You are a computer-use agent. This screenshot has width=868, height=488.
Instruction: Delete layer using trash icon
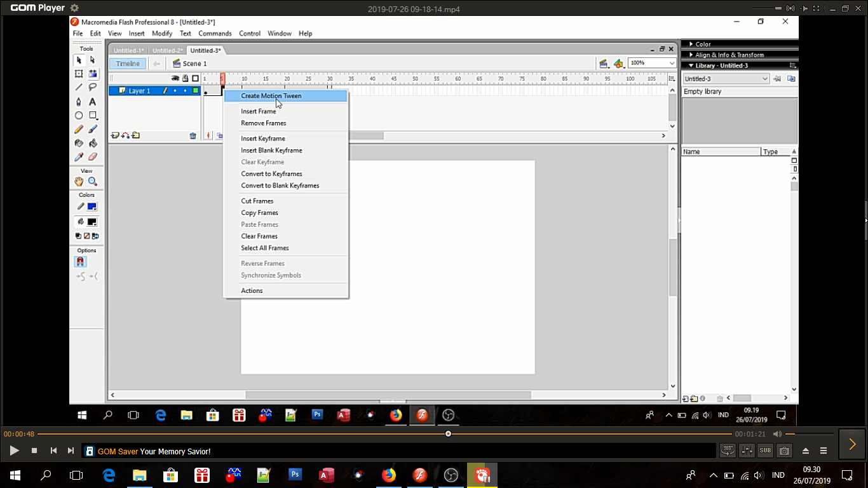click(193, 136)
